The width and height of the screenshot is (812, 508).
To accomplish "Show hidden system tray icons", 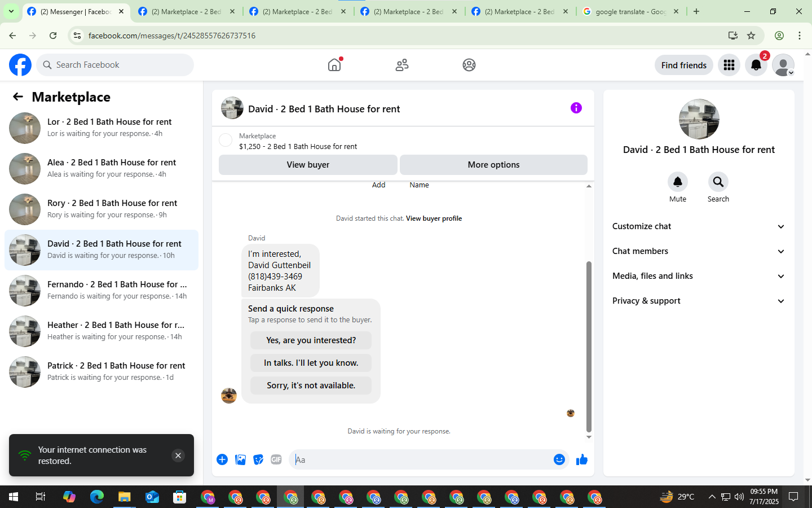I will [712, 497].
